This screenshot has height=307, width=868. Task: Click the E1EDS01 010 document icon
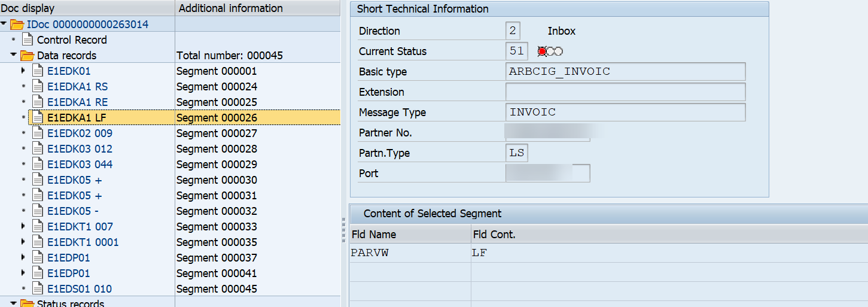click(38, 289)
